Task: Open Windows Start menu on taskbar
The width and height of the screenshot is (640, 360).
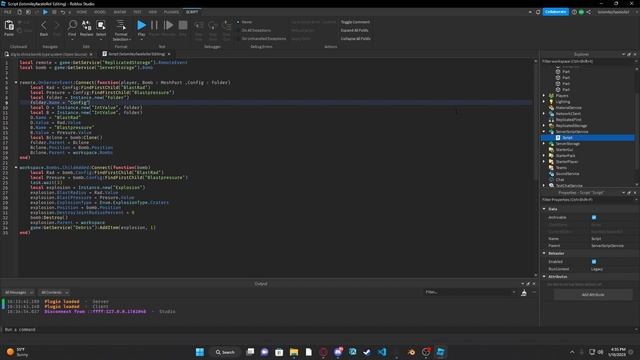Action: tap(200, 352)
